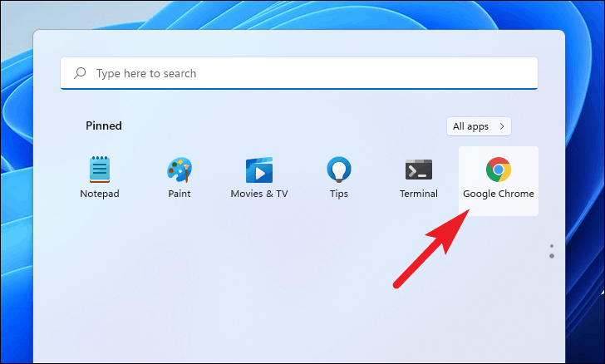605x364 pixels.
Task: Go to the second page using the lower dot
Action: coord(552,256)
